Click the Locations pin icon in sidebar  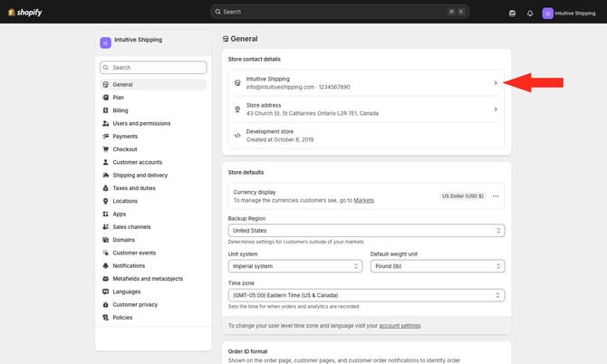click(x=105, y=201)
